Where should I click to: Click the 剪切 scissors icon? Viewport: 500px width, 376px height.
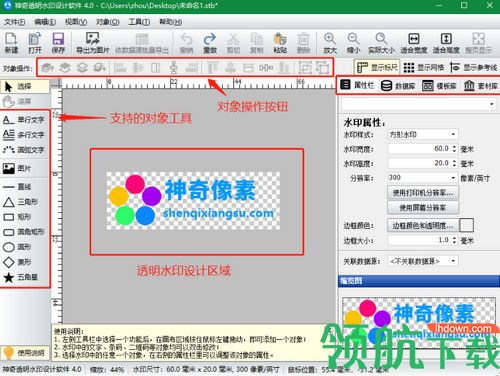tap(233, 43)
